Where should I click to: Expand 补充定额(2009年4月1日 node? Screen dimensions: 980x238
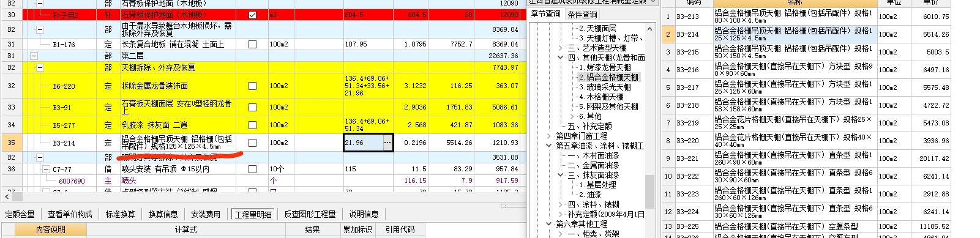pyautogui.click(x=560, y=214)
